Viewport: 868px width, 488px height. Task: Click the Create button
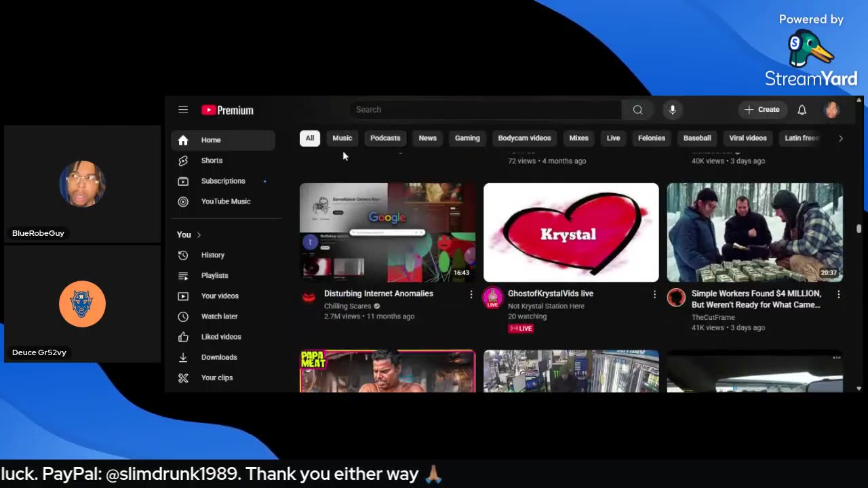pos(762,110)
